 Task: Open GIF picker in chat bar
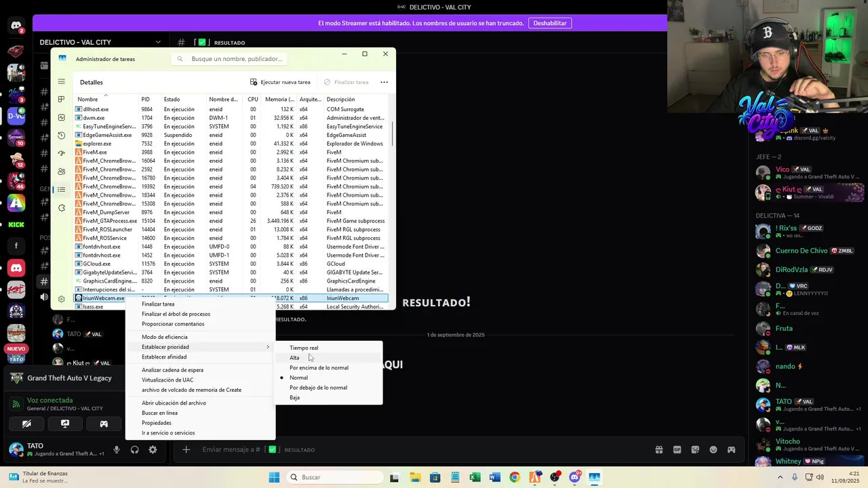coord(677,449)
